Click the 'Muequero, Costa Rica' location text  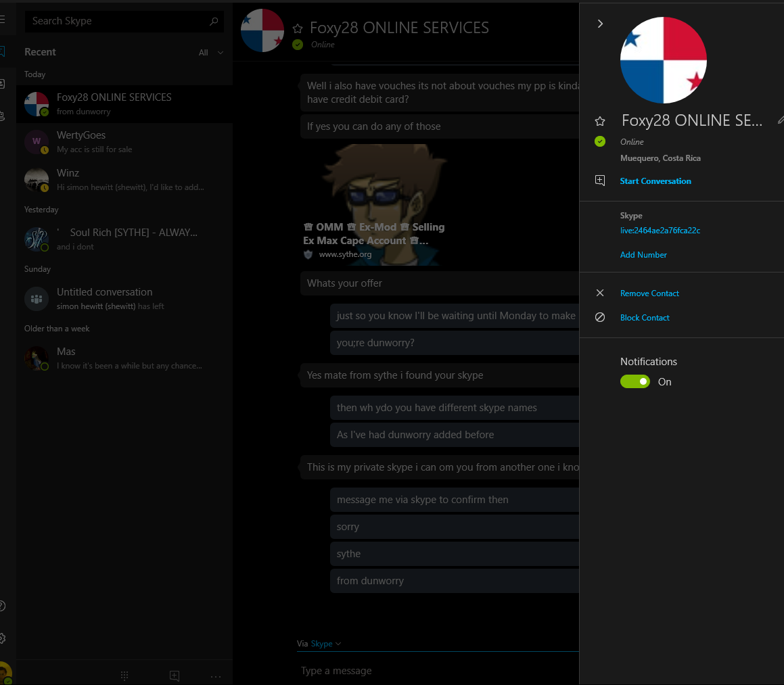660,158
